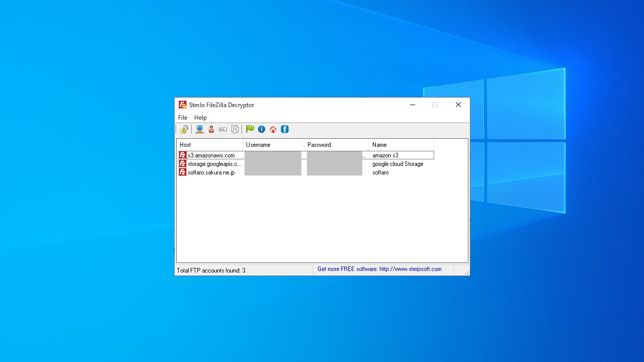Click the 'google cloud Storage' name cell
The width and height of the screenshot is (644, 362).
(398, 164)
